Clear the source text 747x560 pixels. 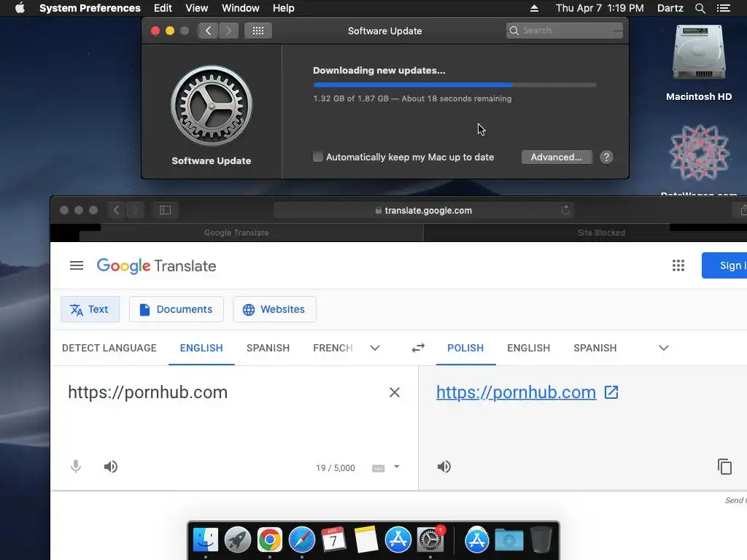coord(395,392)
